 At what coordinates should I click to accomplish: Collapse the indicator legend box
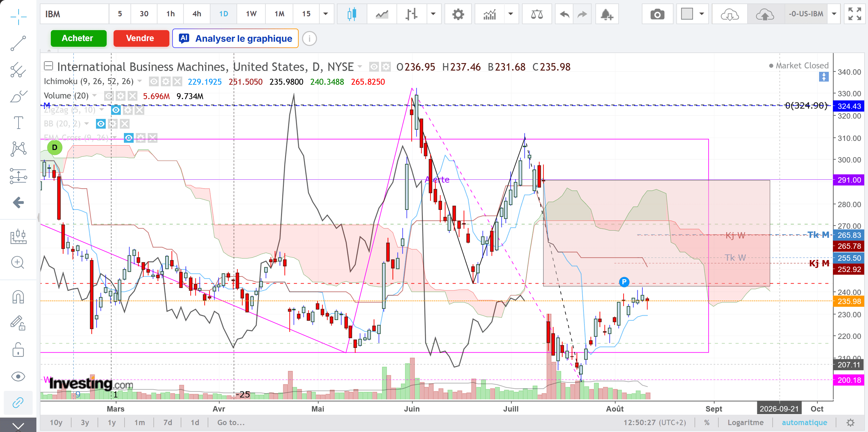click(49, 66)
